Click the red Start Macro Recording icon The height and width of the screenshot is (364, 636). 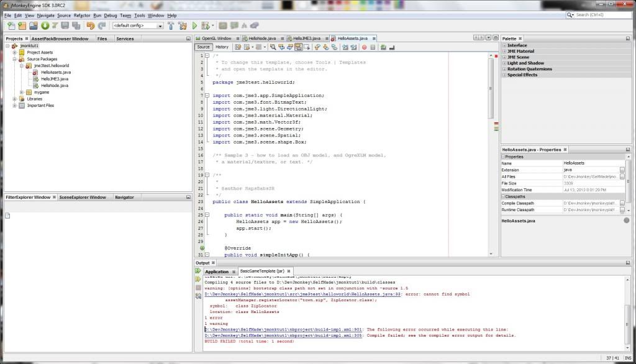click(x=363, y=47)
